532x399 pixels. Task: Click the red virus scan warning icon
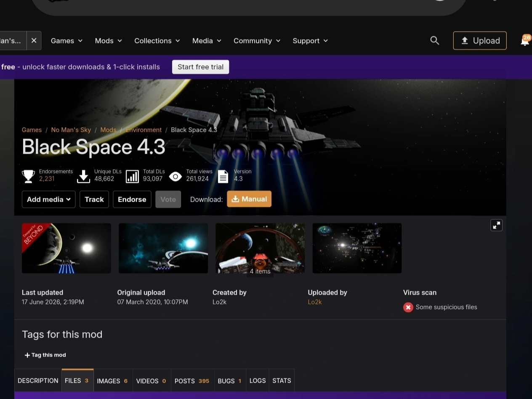click(x=408, y=307)
